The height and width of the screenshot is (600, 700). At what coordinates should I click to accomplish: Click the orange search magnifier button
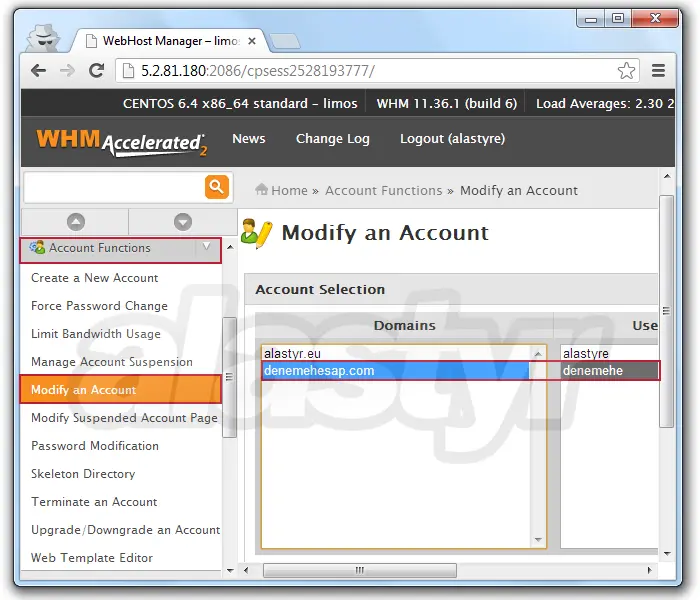tap(217, 187)
